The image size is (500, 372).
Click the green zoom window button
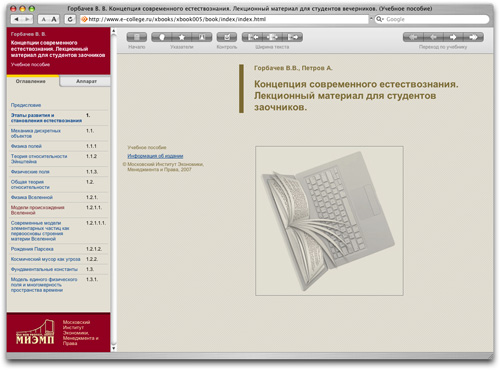(x=32, y=9)
